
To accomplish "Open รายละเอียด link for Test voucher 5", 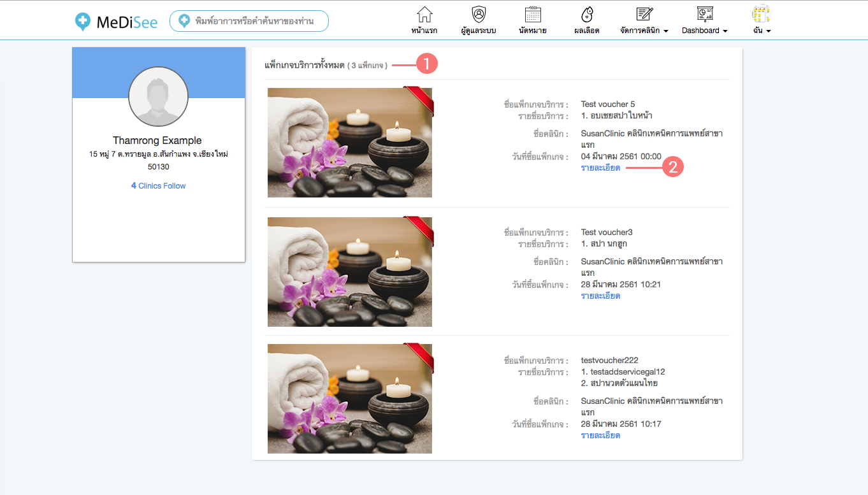I will click(600, 168).
